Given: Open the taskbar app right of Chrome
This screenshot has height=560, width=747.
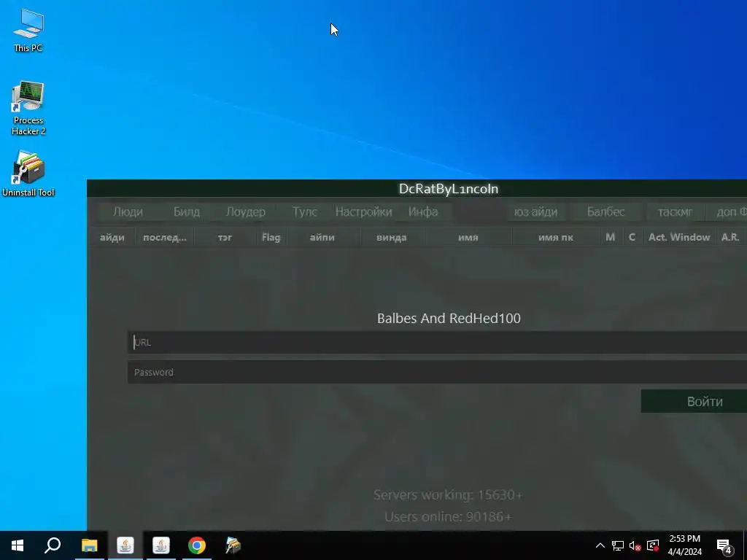Looking at the screenshot, I should point(233,545).
